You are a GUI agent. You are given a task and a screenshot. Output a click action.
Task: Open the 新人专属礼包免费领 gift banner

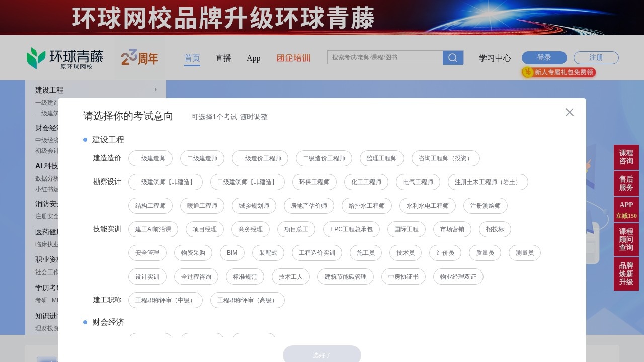558,72
